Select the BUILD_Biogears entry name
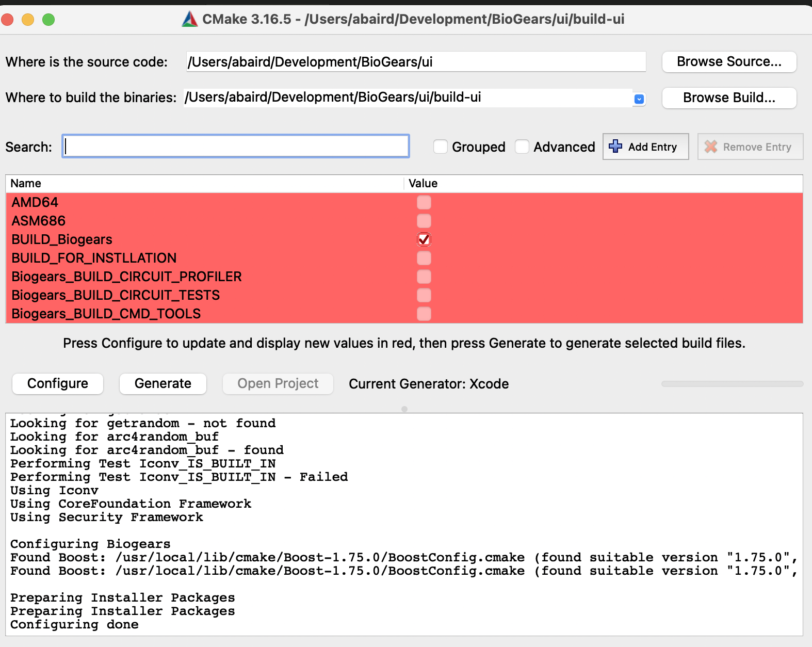The height and width of the screenshot is (647, 812). point(62,239)
